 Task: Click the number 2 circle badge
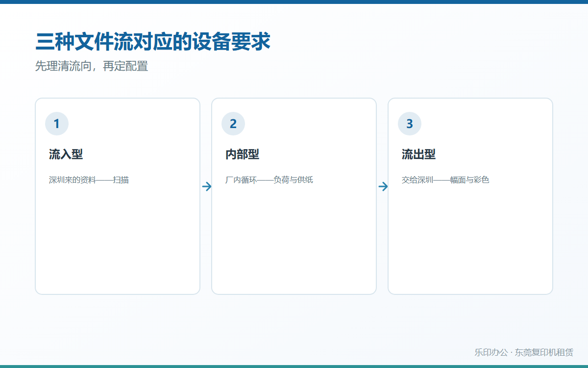coord(233,124)
